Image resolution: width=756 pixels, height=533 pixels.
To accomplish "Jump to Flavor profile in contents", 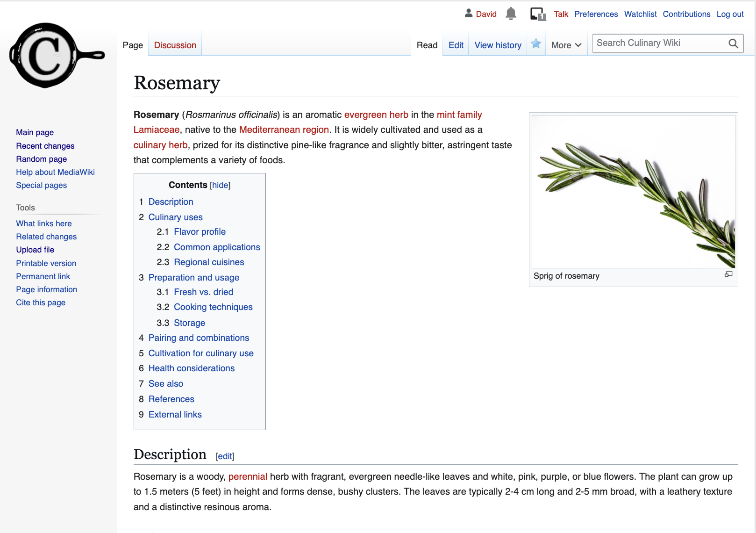I will 200,232.
